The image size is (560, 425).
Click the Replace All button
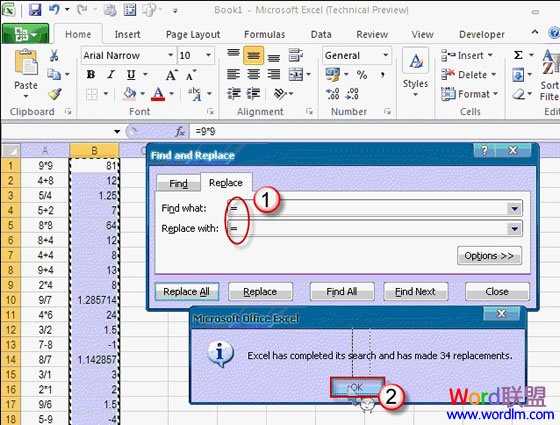coord(186,291)
